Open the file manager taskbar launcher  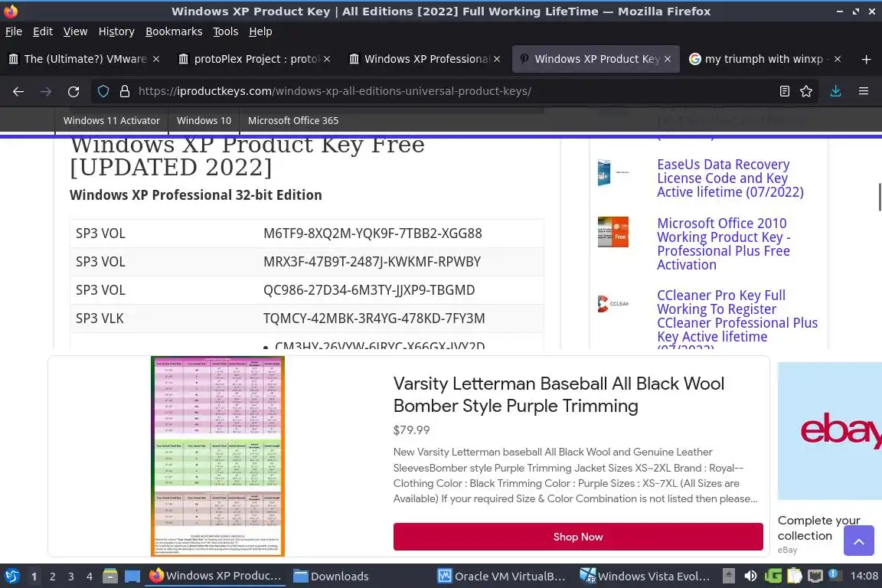pos(110,577)
